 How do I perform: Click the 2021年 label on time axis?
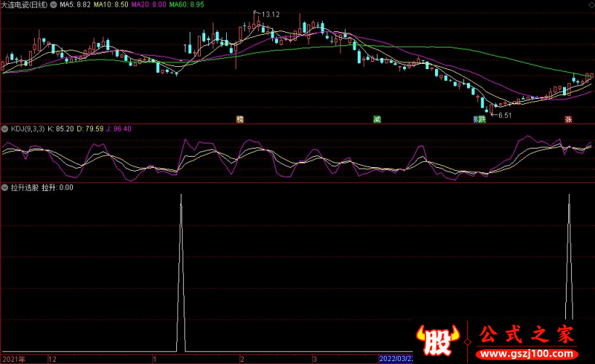tap(14, 359)
